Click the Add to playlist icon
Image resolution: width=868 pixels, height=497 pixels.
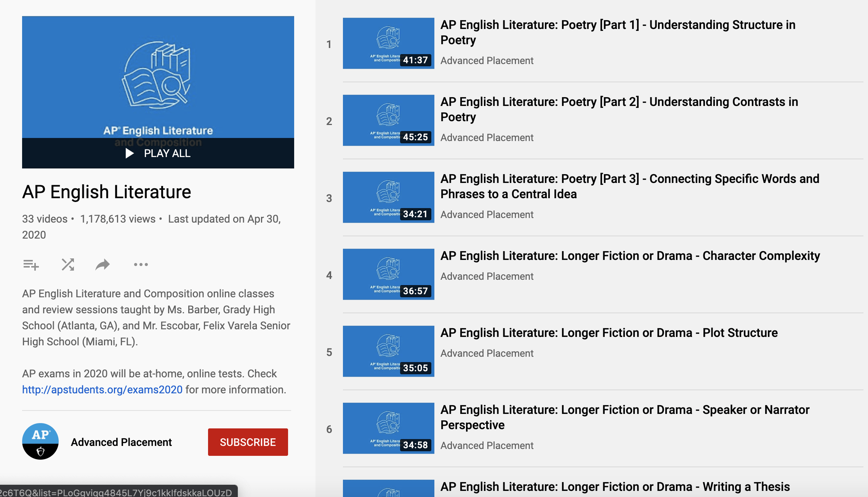(31, 264)
